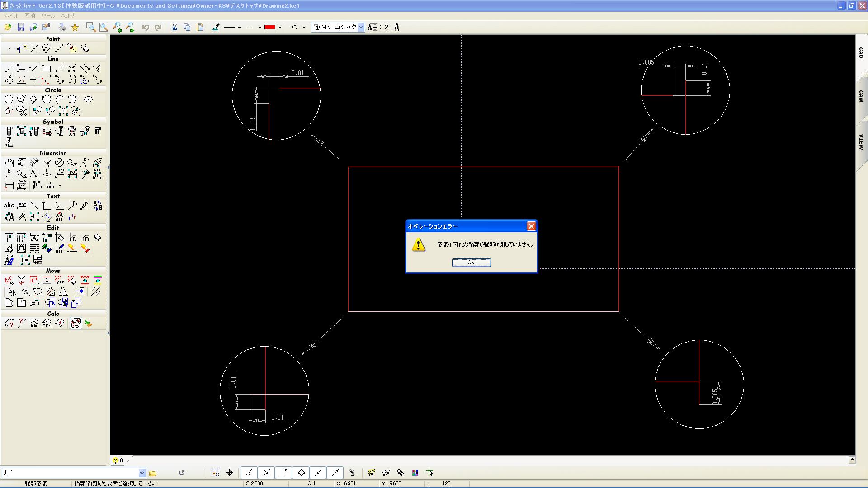Click the Print icon in toolbar
Viewport: 868px width, 488px height.
click(62, 28)
